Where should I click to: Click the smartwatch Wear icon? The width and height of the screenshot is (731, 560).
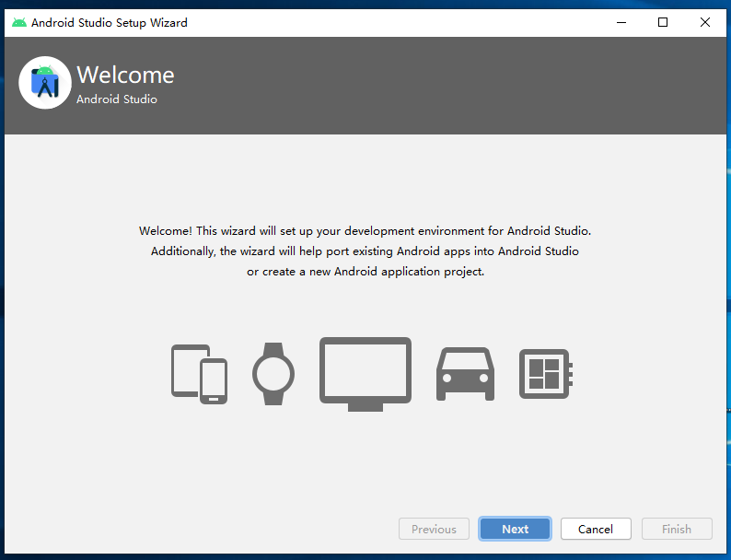coord(273,374)
